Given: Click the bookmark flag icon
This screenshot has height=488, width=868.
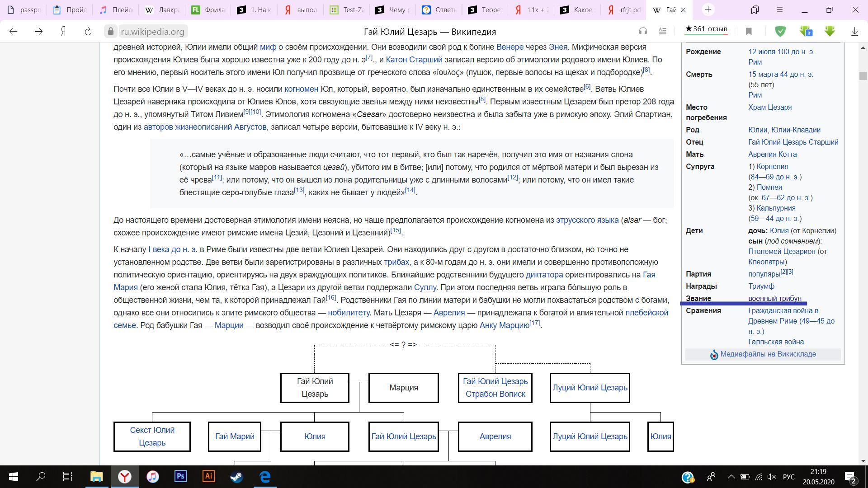Looking at the screenshot, I should [x=749, y=31].
